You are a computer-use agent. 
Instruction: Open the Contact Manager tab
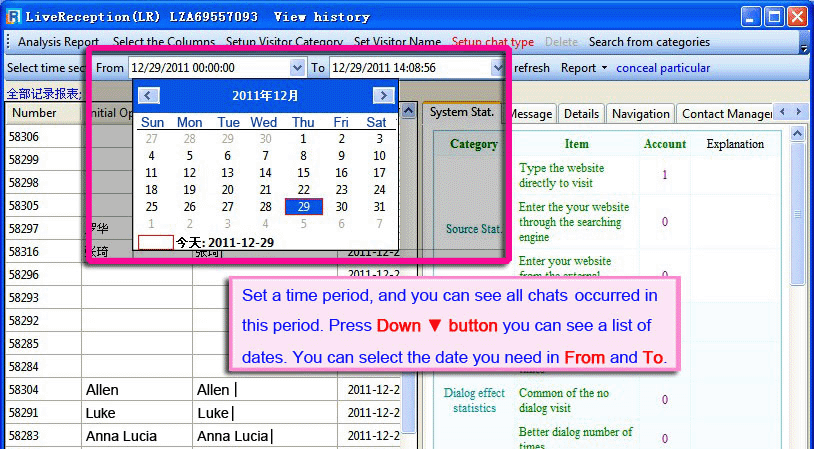[x=726, y=114]
